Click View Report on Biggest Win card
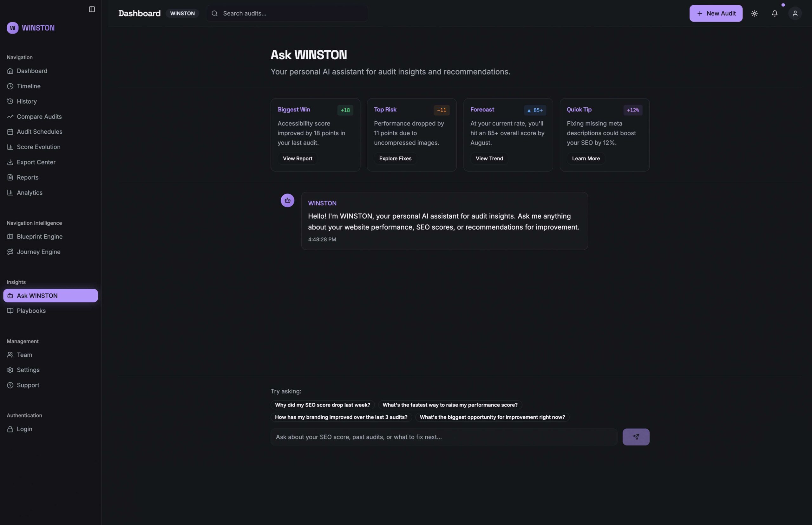 click(x=297, y=158)
